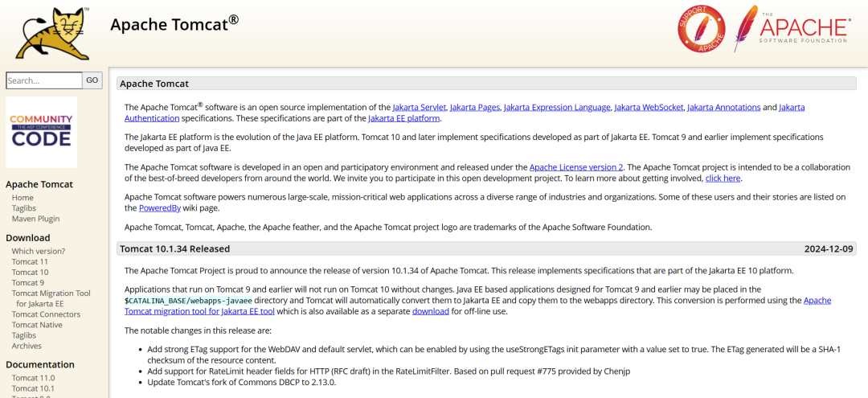Viewport: 868px width, 398px height.
Task: Open the Community Code conference banner
Action: [42, 132]
